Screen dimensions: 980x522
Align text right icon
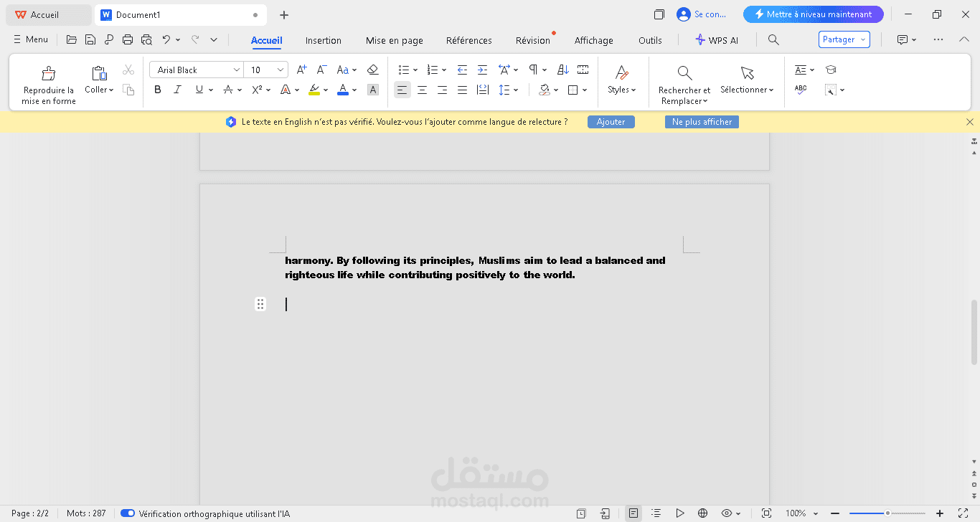click(x=443, y=90)
